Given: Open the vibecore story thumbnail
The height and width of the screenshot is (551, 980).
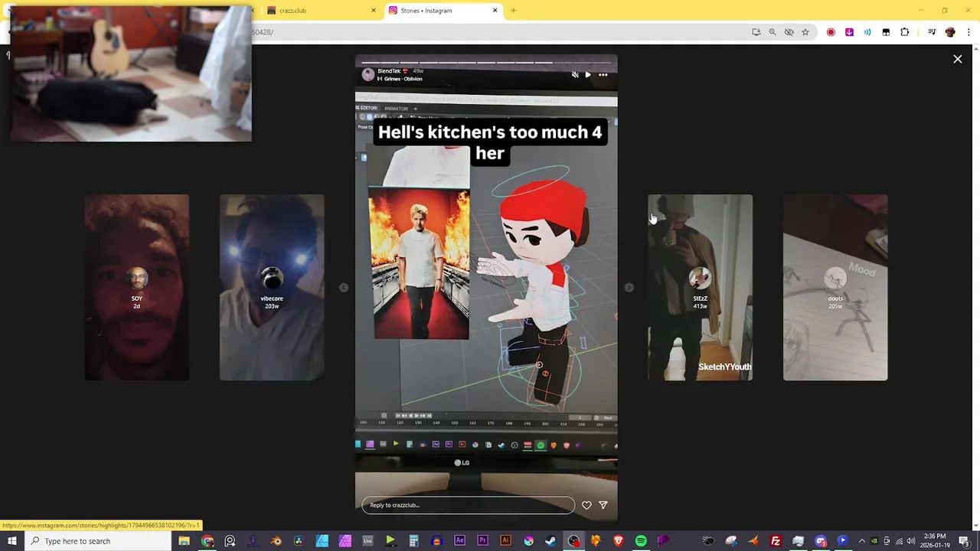Looking at the screenshot, I should coord(272,288).
